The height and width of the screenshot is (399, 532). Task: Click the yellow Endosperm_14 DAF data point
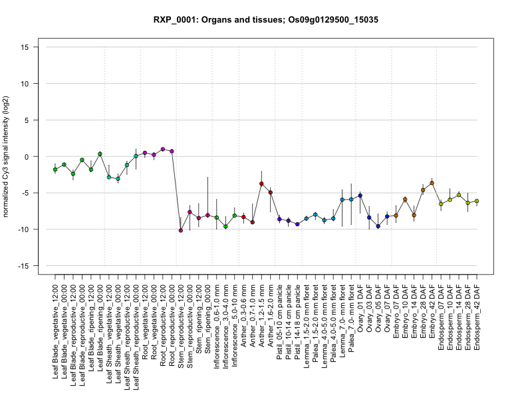click(x=459, y=195)
